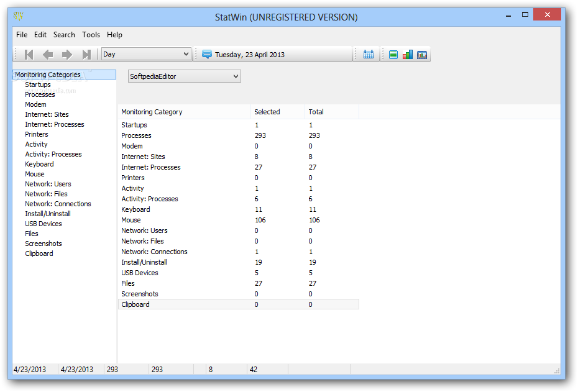Click the Tuesday, 23 April 2013 date label
The image size is (578, 392).
click(250, 55)
